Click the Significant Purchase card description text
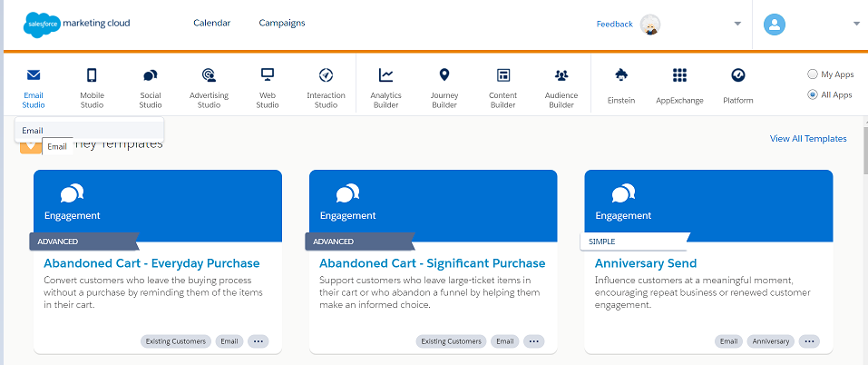The image size is (868, 365). (430, 292)
